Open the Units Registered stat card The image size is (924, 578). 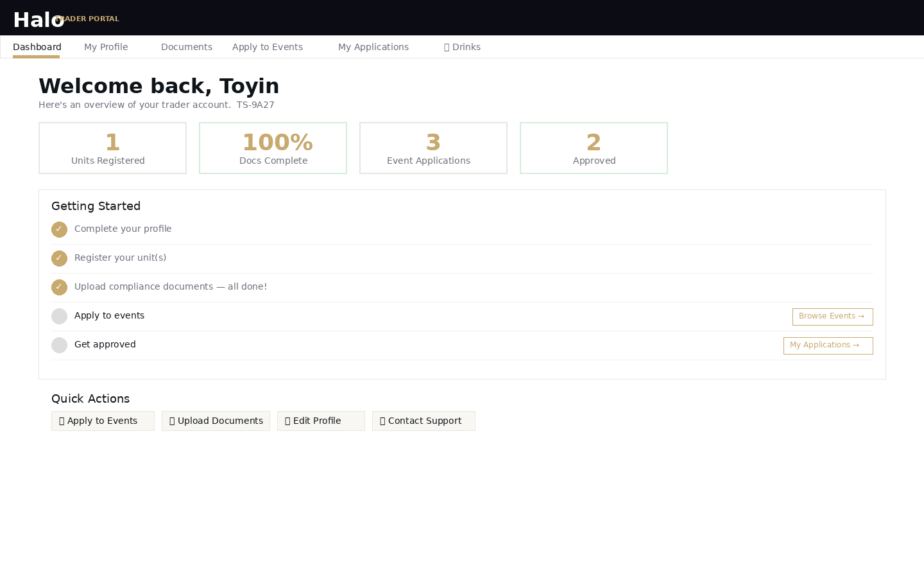(112, 148)
